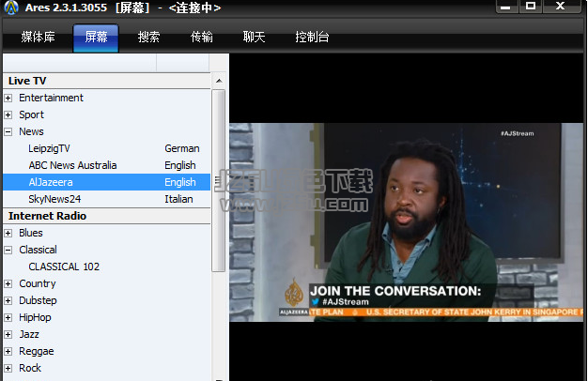Click the AlJazeera video playback area
Viewport: 588px width, 381px height.
[x=407, y=222]
